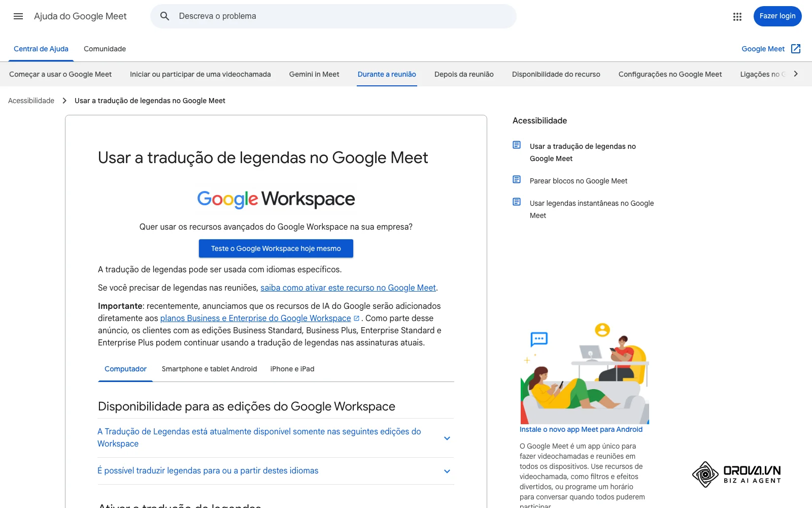The height and width of the screenshot is (508, 812).
Task: Select 'Durante a reunião' category
Action: click(x=387, y=74)
